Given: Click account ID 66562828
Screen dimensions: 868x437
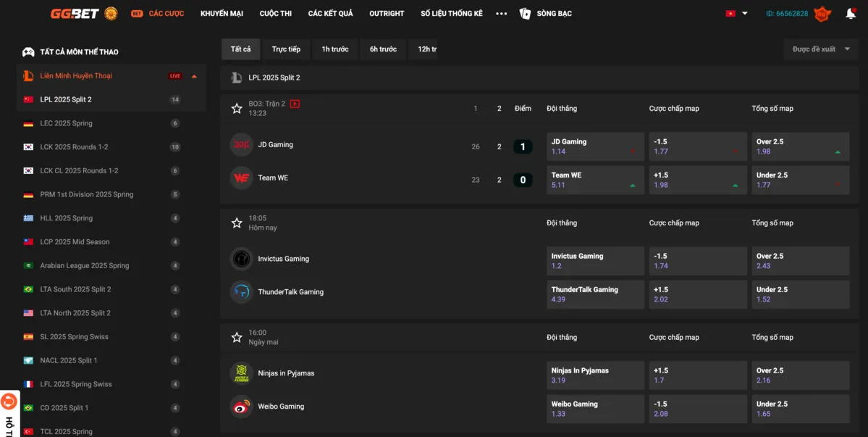Looking at the screenshot, I should (x=787, y=13).
